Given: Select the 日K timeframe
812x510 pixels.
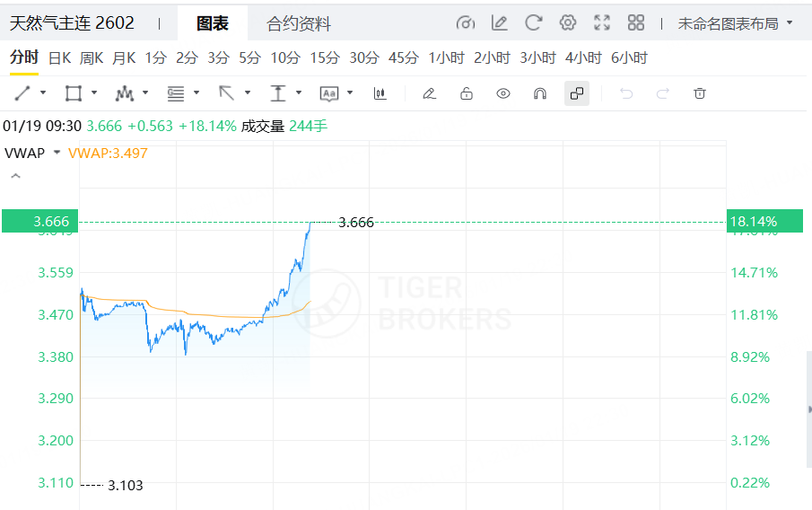Looking at the screenshot, I should [x=59, y=57].
